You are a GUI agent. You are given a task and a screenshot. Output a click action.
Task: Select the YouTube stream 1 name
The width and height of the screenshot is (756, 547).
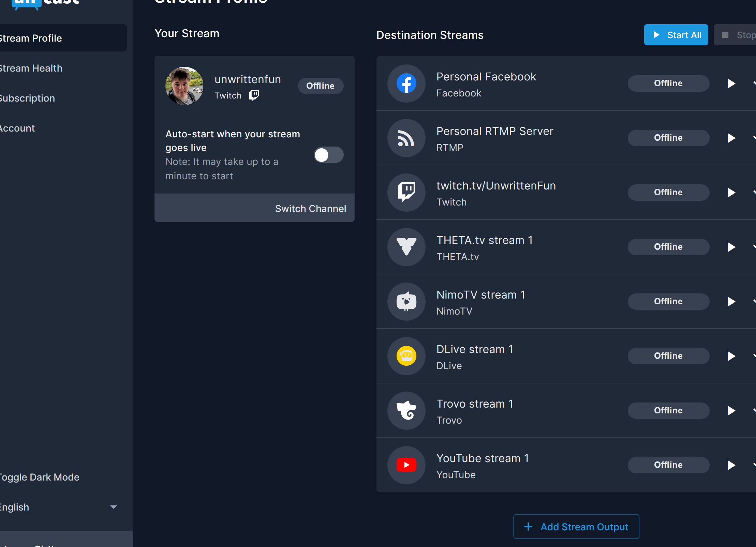(x=483, y=458)
